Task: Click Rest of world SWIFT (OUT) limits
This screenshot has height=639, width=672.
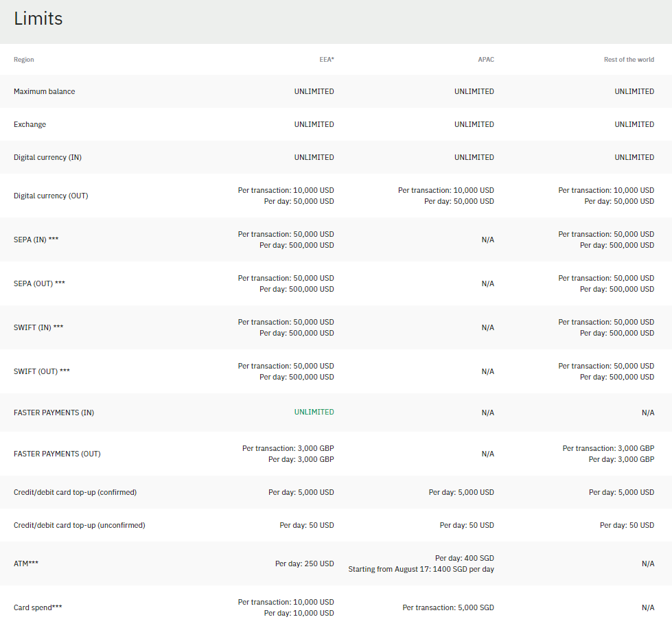Action: [606, 371]
